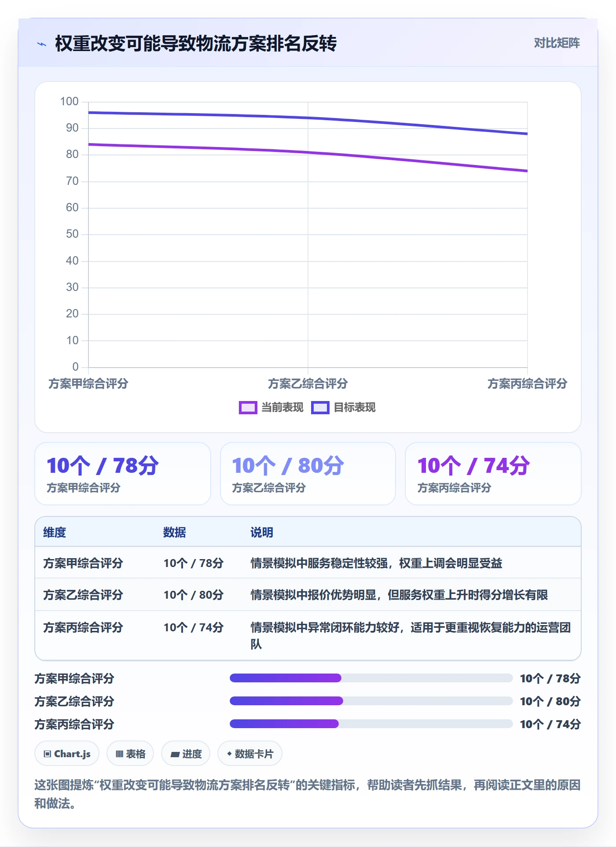This screenshot has height=847, width=616.
Task: Toggle the 当前表现 legend swatch
Action: (248, 408)
